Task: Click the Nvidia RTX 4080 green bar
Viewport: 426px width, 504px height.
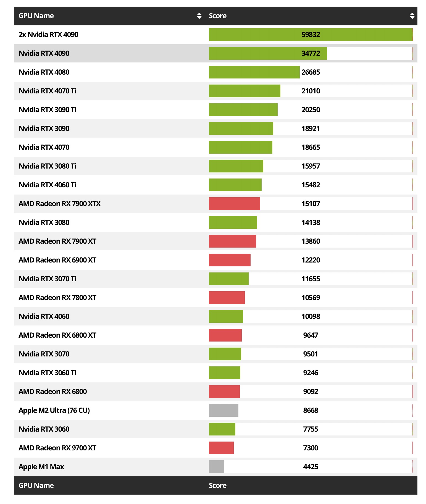Action: [x=254, y=72]
